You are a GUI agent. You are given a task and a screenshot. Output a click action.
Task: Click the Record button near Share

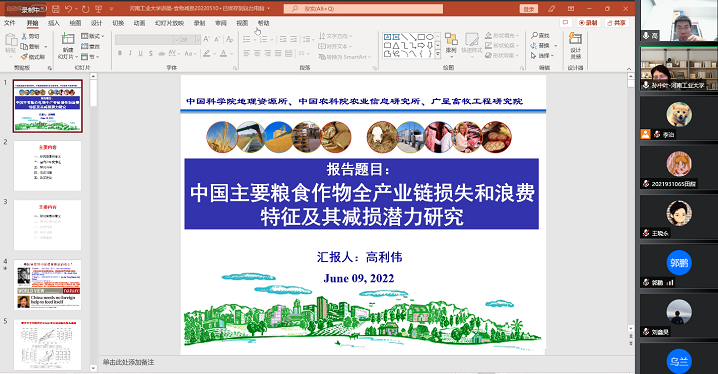tap(588, 23)
